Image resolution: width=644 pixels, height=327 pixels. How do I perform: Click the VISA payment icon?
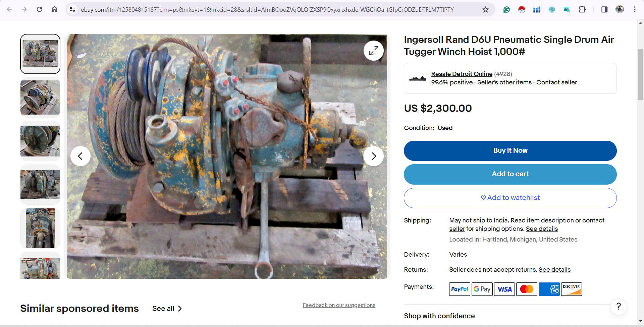504,289
